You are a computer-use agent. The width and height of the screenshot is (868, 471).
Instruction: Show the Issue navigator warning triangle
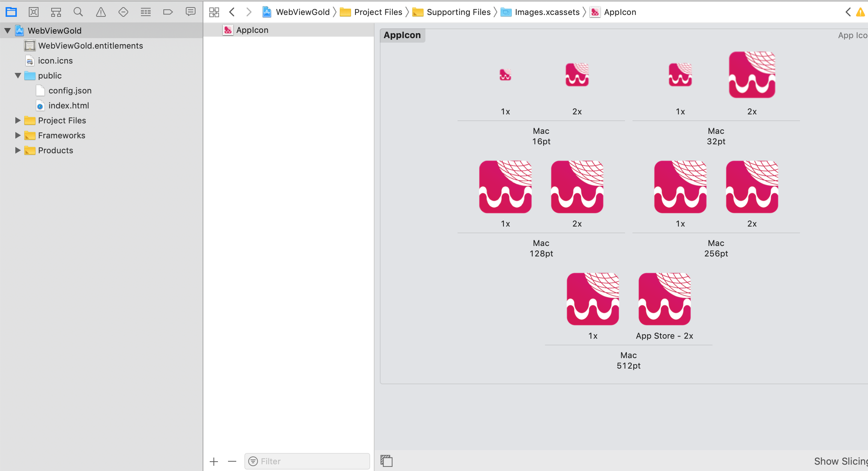click(x=101, y=12)
